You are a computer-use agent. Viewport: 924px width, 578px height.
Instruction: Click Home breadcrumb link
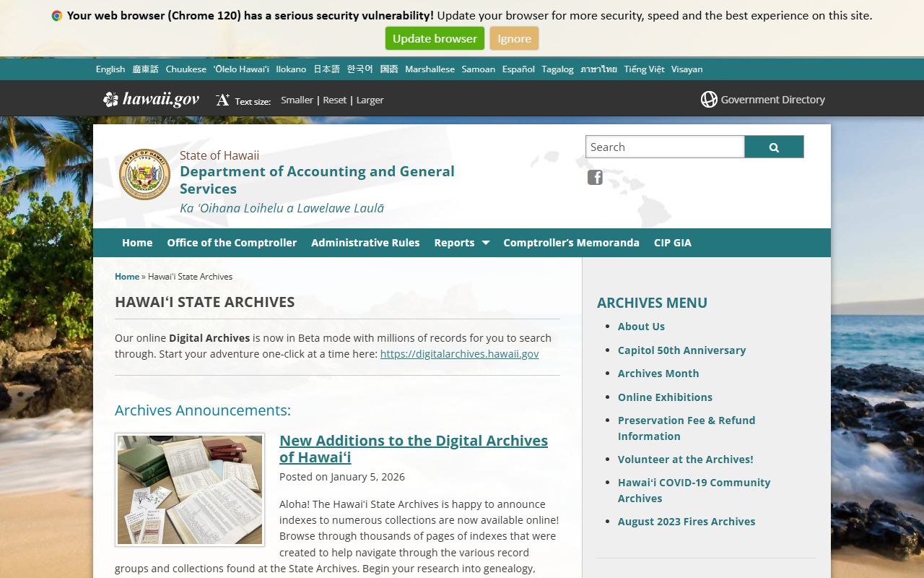click(127, 277)
